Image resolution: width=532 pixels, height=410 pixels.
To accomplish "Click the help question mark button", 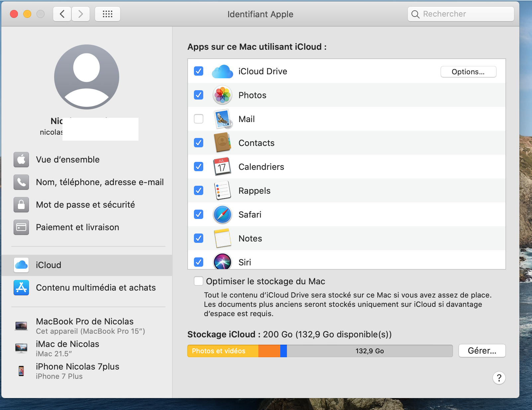I will [499, 378].
